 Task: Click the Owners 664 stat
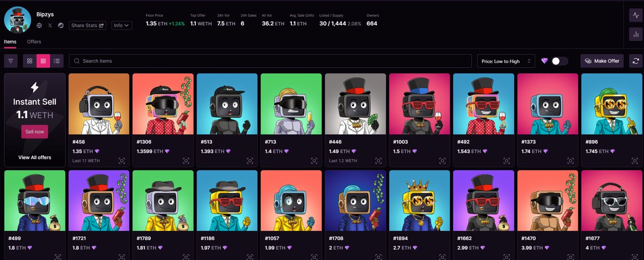[372, 20]
